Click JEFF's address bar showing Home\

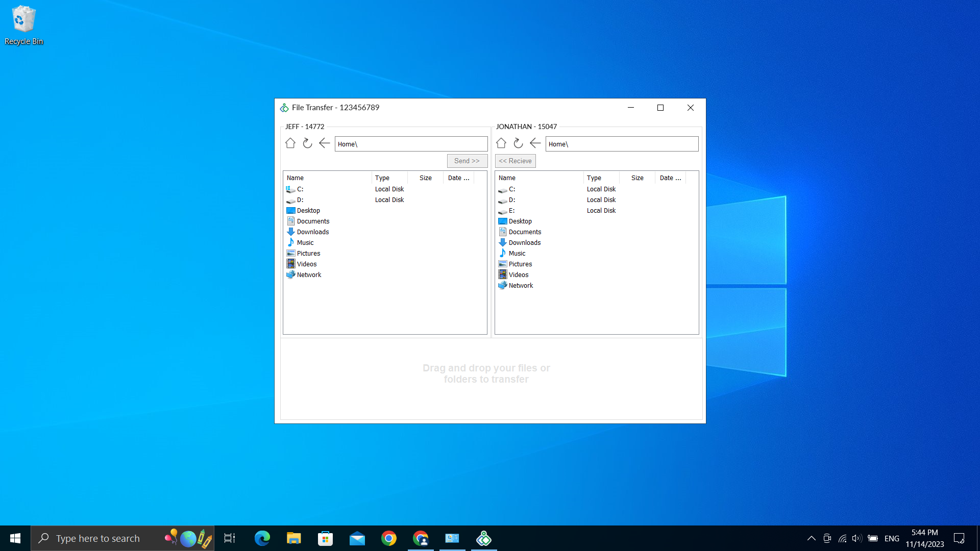click(411, 143)
